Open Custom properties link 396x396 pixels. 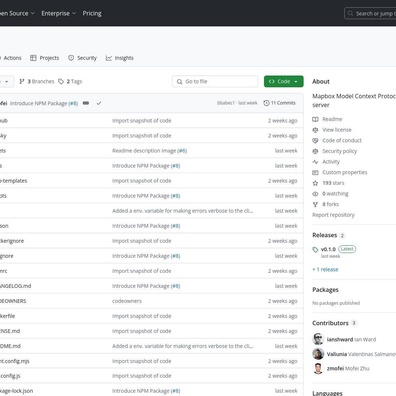point(345,172)
